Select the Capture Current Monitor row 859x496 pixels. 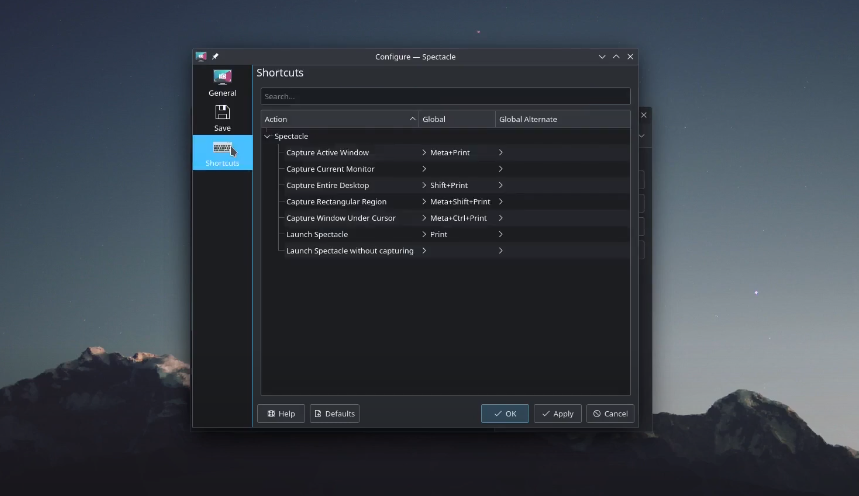pyautogui.click(x=330, y=169)
